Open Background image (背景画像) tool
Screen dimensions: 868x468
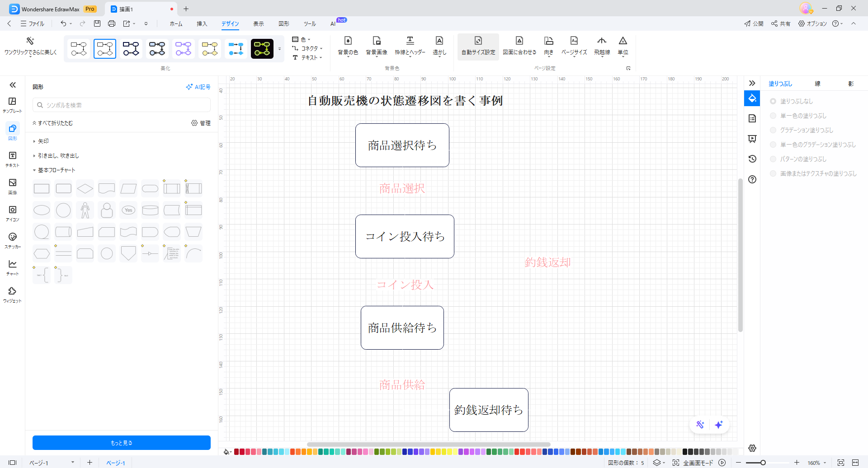377,46
